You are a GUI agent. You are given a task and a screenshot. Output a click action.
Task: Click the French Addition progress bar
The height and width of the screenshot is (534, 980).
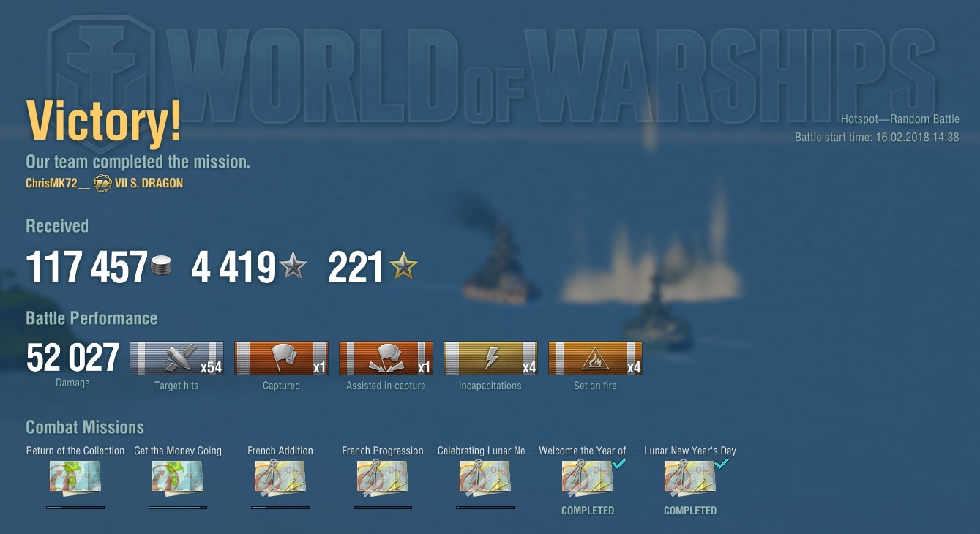280,507
